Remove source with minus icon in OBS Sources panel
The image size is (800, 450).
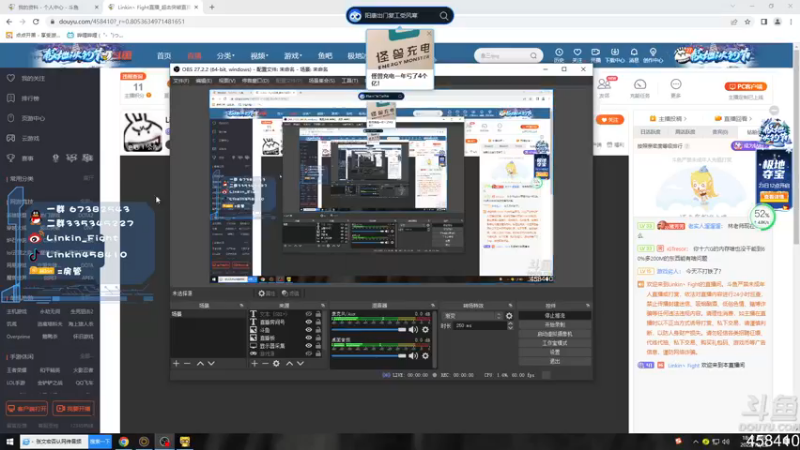point(265,364)
